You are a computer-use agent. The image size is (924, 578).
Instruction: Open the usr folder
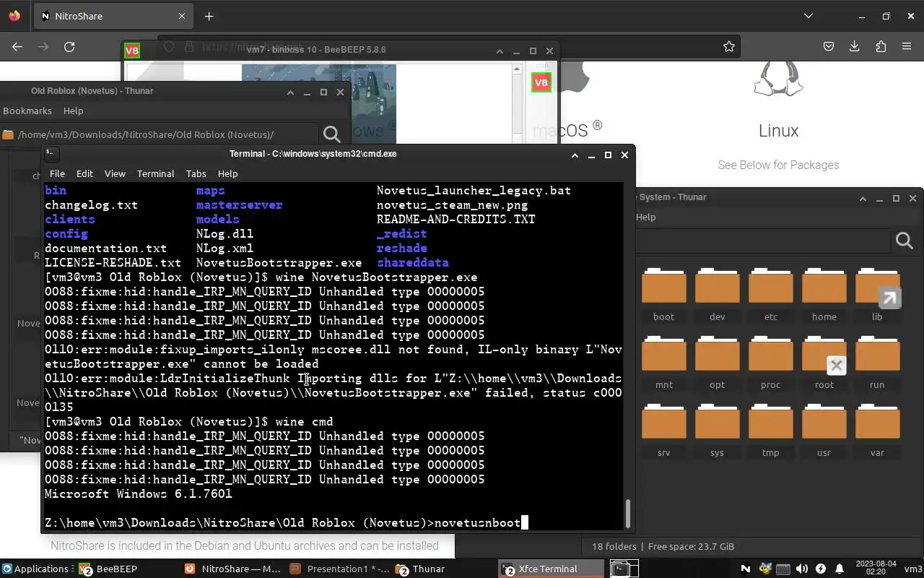824,431
